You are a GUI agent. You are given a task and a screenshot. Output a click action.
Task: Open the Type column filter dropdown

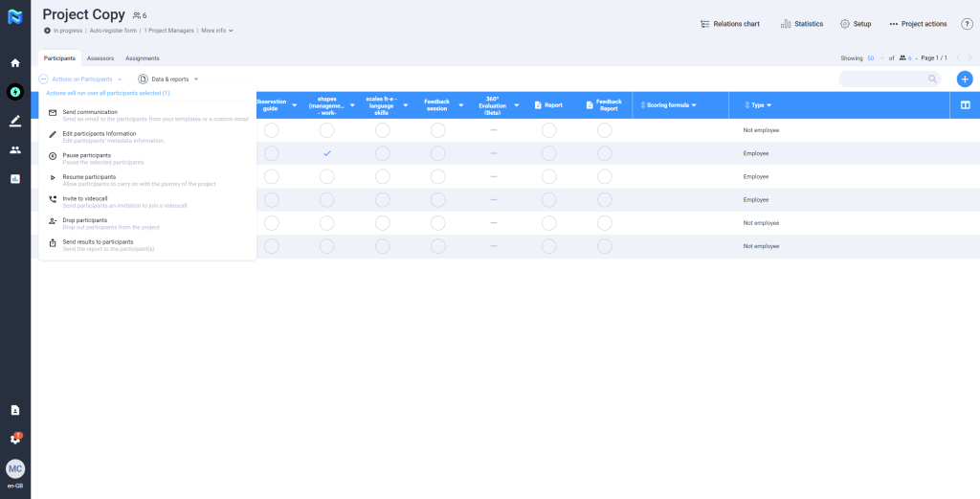point(768,105)
